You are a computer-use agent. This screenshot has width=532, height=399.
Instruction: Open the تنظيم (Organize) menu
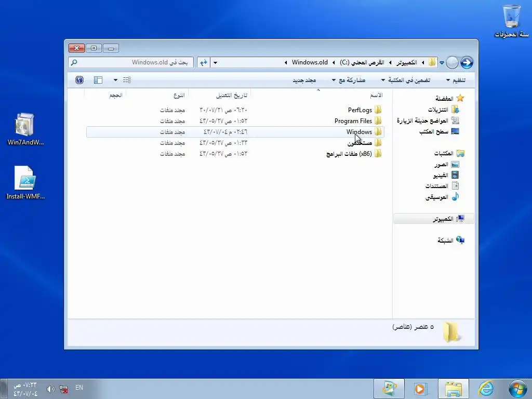pos(456,80)
